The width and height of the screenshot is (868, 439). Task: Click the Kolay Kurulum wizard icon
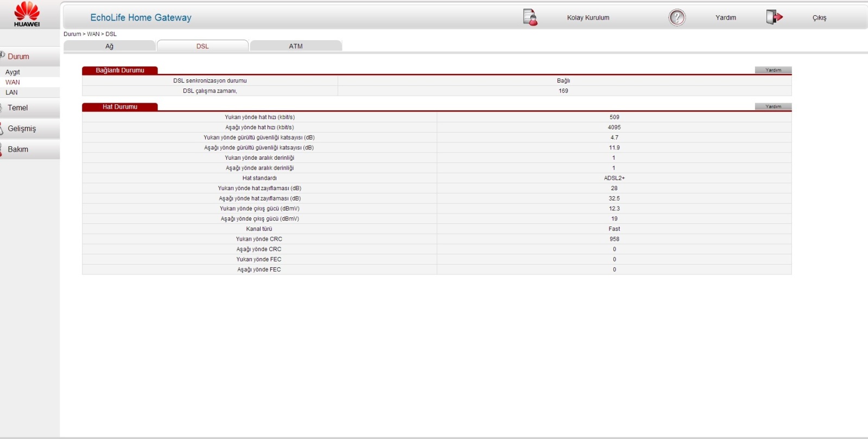tap(530, 17)
